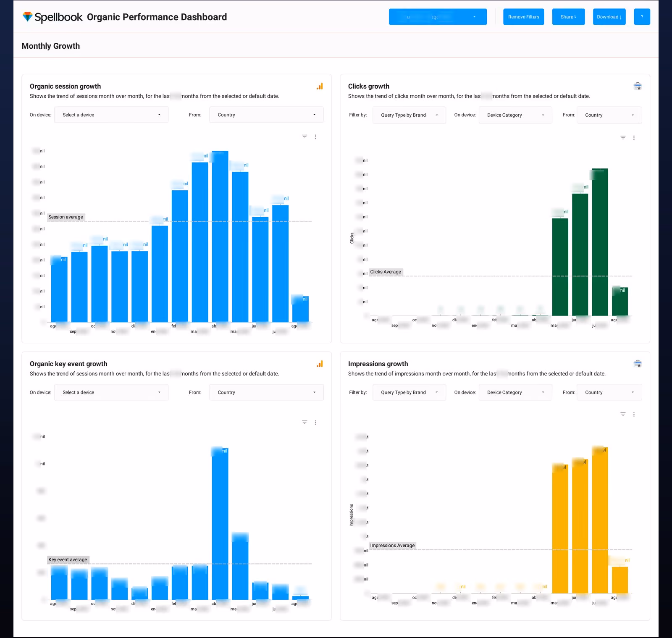Open the blue date range selector in header
The image size is (672, 638).
(x=438, y=17)
